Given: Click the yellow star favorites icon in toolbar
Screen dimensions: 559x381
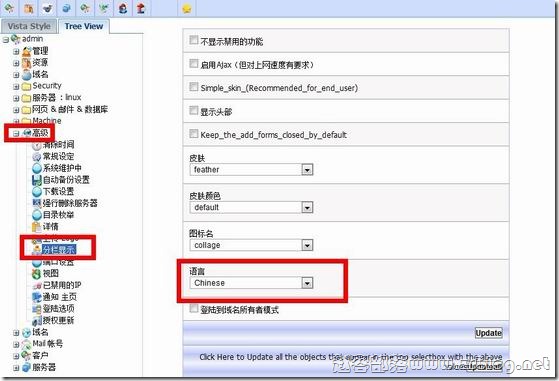Looking at the screenshot, I should point(186,9).
